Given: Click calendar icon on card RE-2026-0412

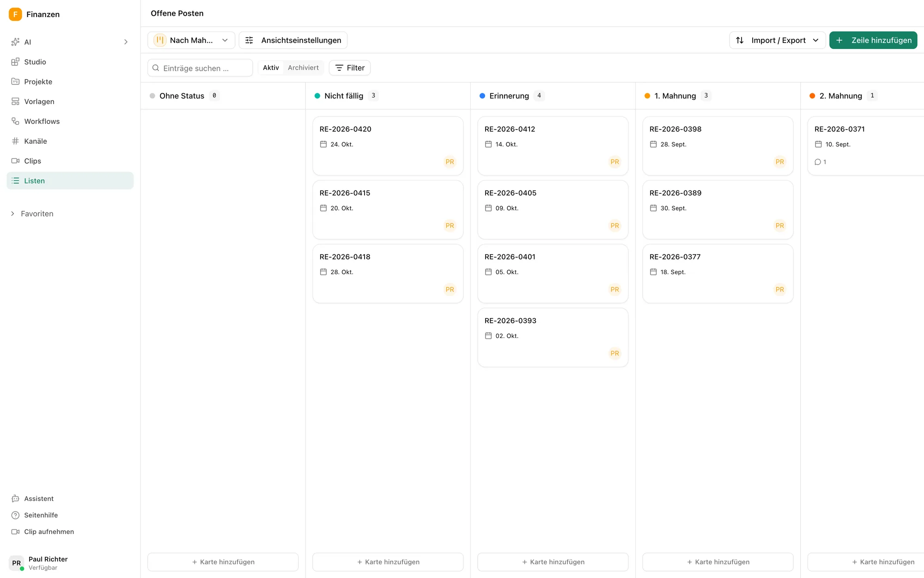Looking at the screenshot, I should click(488, 144).
